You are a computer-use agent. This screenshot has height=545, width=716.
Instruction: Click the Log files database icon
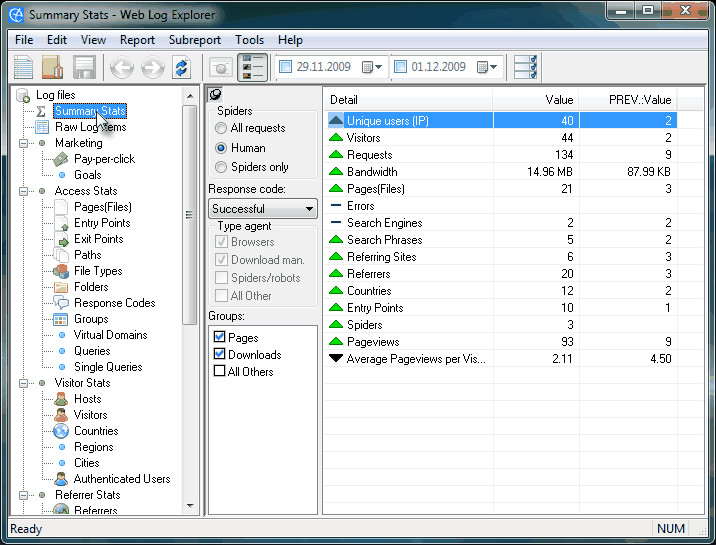tap(23, 95)
